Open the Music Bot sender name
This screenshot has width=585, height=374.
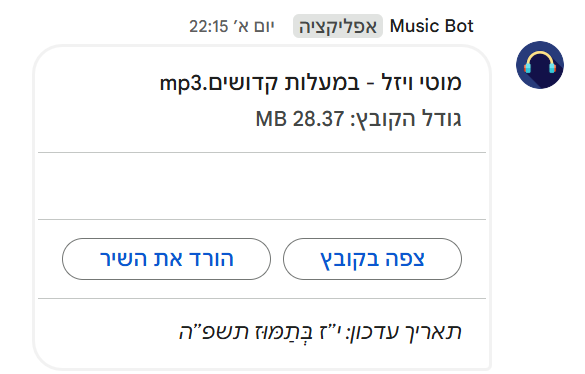(431, 26)
